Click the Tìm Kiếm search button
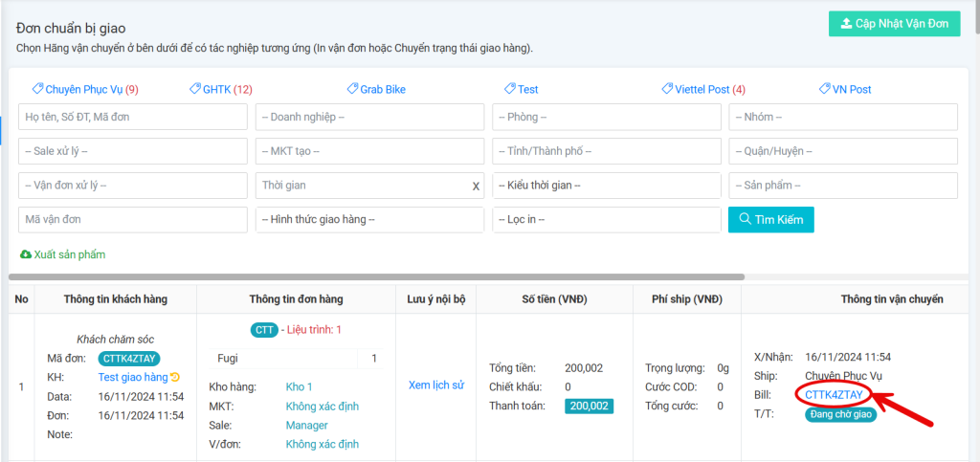The image size is (980, 462). coord(771,220)
